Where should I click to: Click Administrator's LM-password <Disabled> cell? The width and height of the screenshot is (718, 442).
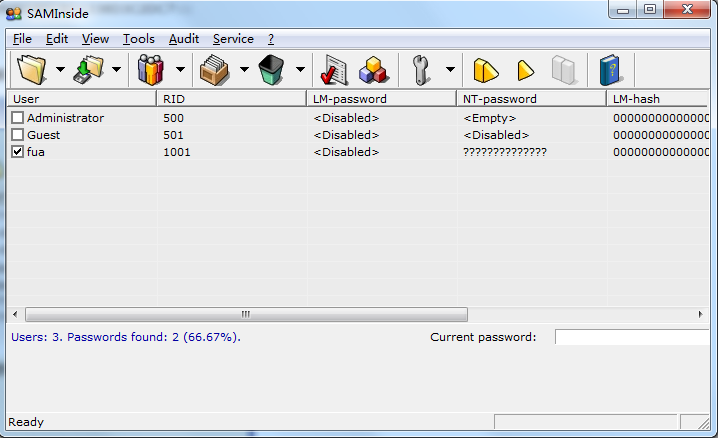(346, 118)
